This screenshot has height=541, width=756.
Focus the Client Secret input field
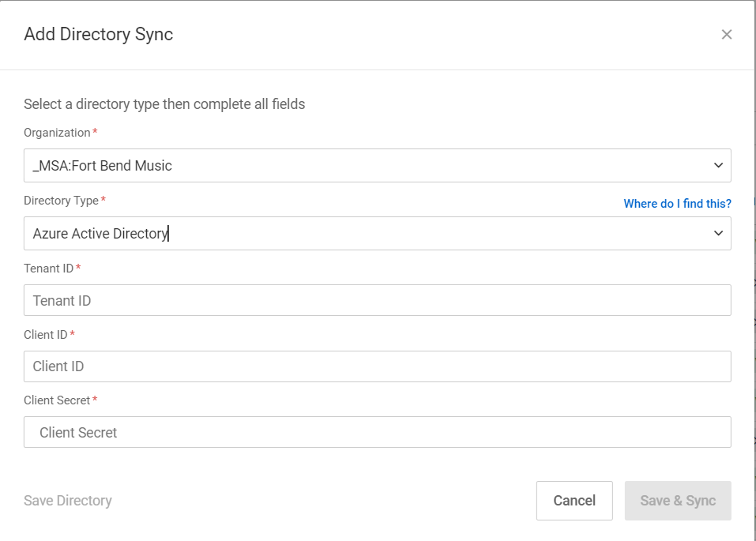point(378,432)
